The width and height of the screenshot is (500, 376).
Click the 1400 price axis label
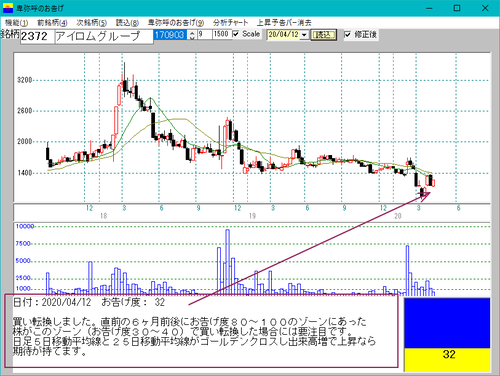tap(25, 173)
